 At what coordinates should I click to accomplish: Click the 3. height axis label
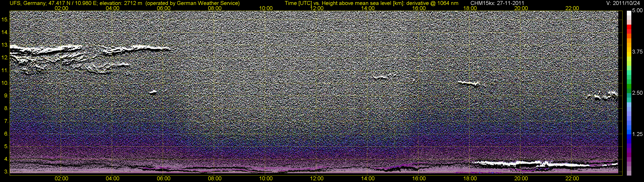pyautogui.click(x=6, y=172)
